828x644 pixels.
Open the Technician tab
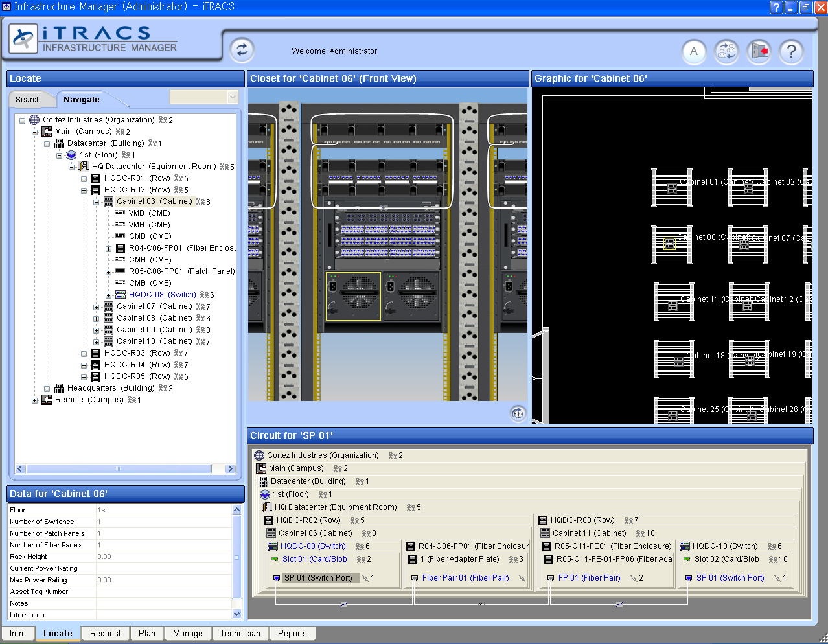click(240, 634)
